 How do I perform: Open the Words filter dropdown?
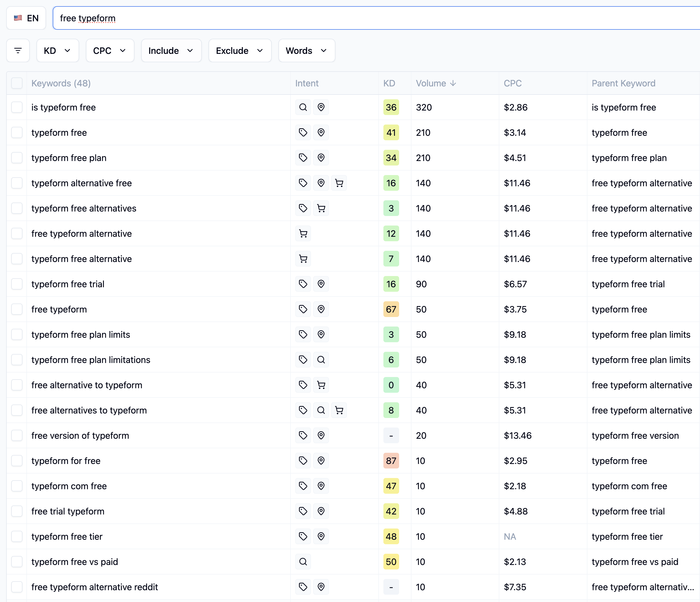click(306, 51)
